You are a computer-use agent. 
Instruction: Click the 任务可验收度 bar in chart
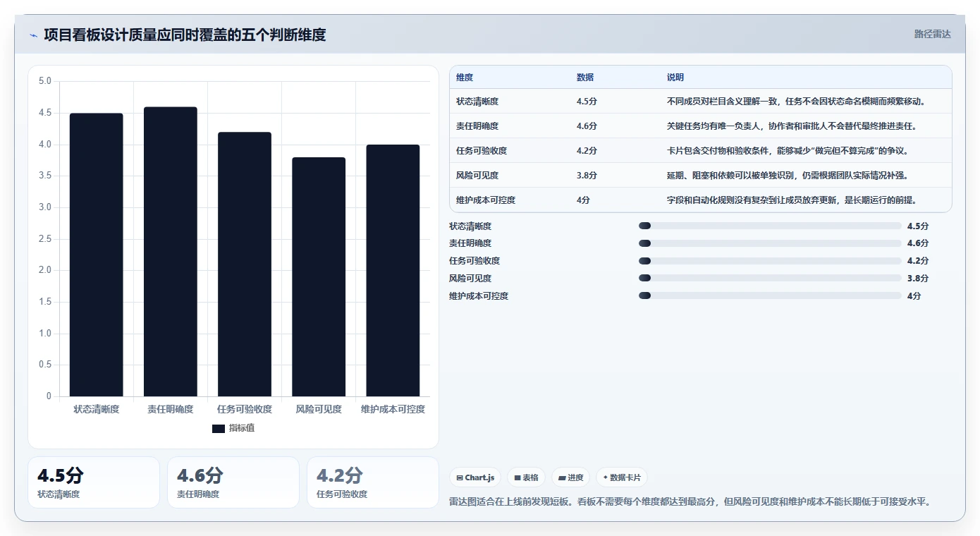[245, 264]
